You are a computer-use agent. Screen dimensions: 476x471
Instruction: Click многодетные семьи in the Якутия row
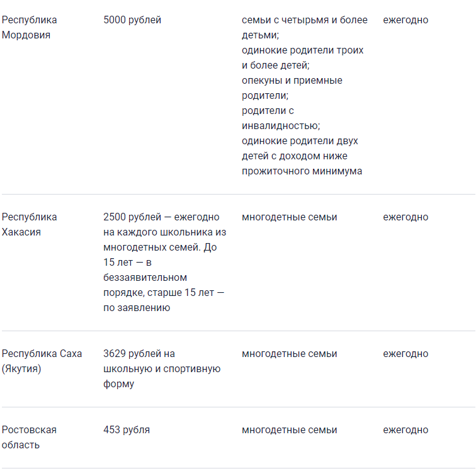point(289,354)
